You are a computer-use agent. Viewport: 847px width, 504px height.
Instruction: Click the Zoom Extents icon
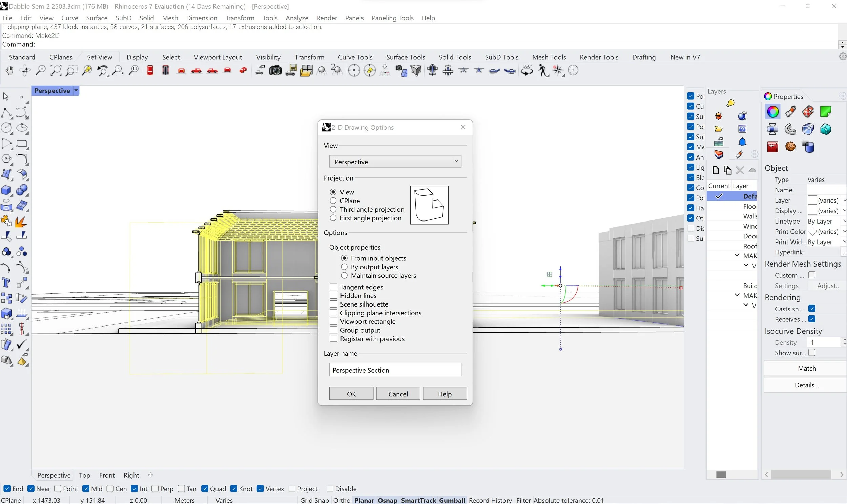tap(56, 71)
